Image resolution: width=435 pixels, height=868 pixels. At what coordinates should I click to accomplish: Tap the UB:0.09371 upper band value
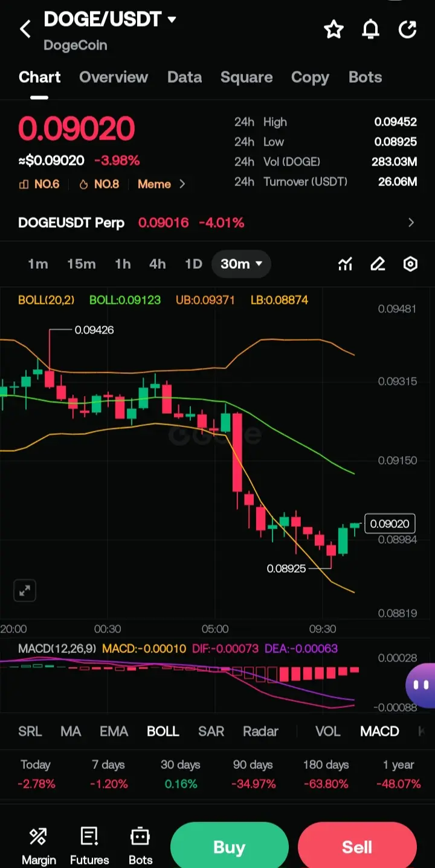[x=205, y=300]
